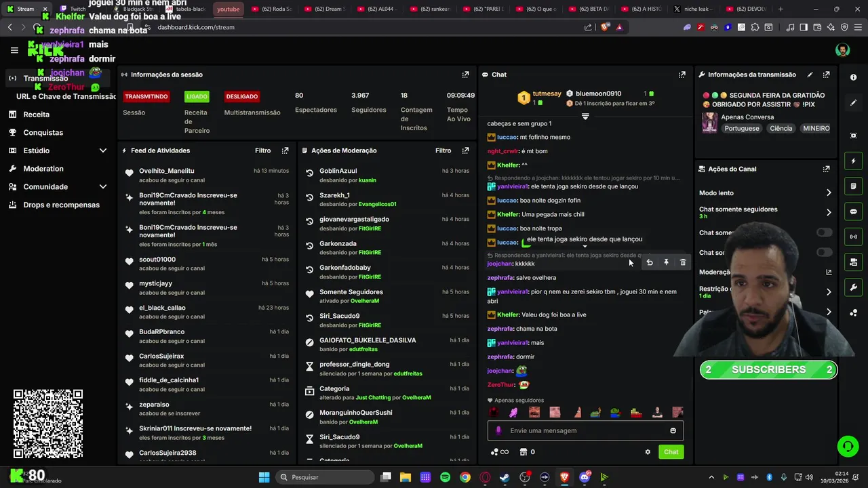
Task: Open Chat somente seguidores options arrow
Action: tap(829, 212)
